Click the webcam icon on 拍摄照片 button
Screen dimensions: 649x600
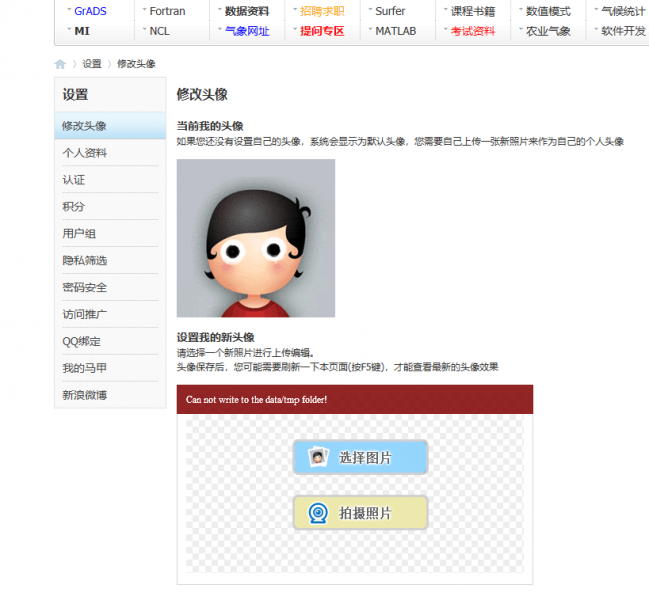coord(318,513)
